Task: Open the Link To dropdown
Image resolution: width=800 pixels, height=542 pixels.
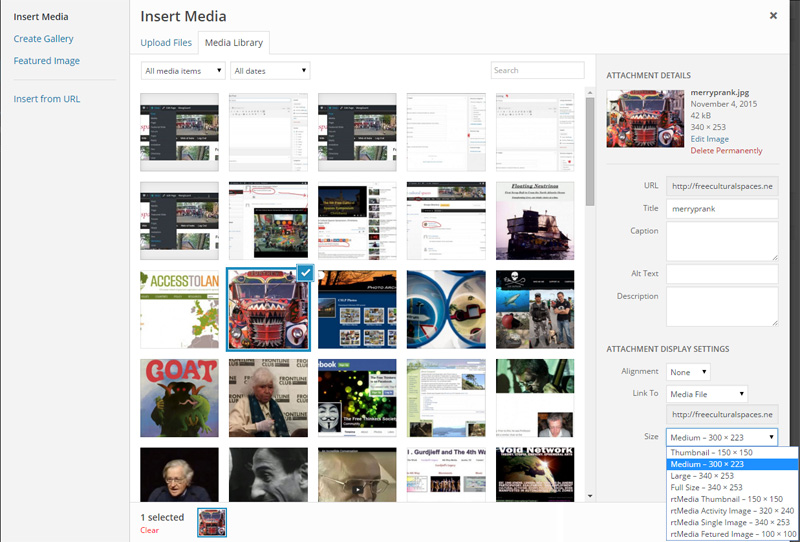Action: pos(706,394)
